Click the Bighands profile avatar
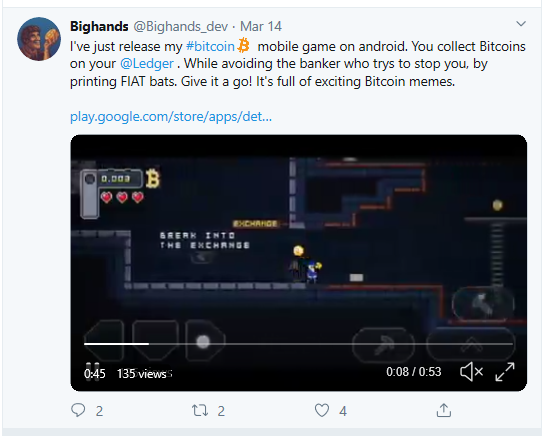The image size is (554, 436). (x=39, y=39)
